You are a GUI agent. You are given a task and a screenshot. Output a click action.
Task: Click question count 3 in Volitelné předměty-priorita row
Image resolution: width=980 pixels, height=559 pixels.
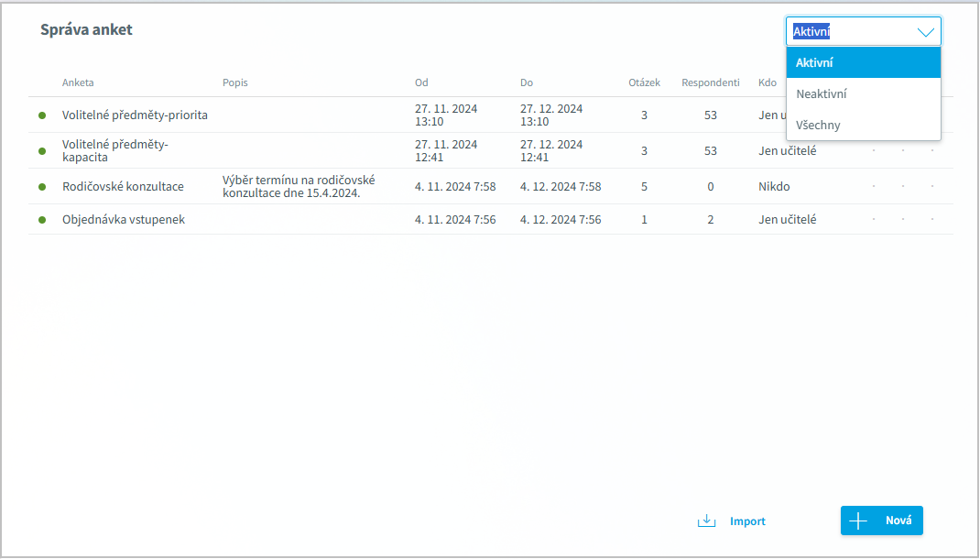[645, 115]
